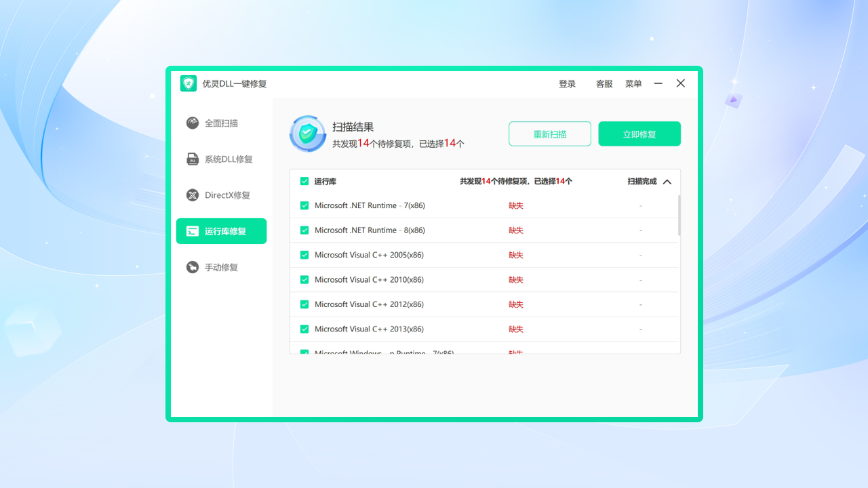Viewport: 868px width, 488px height.
Task: Select the 全面扫描 sidebar icon
Action: (x=192, y=123)
